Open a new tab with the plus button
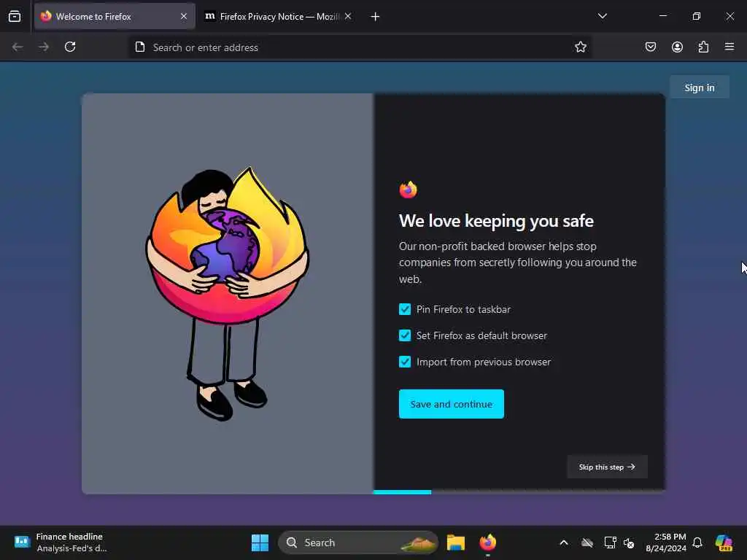 pyautogui.click(x=376, y=17)
